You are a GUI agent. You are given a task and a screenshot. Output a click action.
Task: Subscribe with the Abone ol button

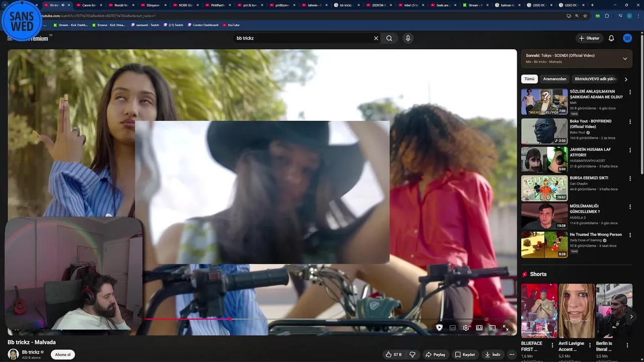coord(63,354)
